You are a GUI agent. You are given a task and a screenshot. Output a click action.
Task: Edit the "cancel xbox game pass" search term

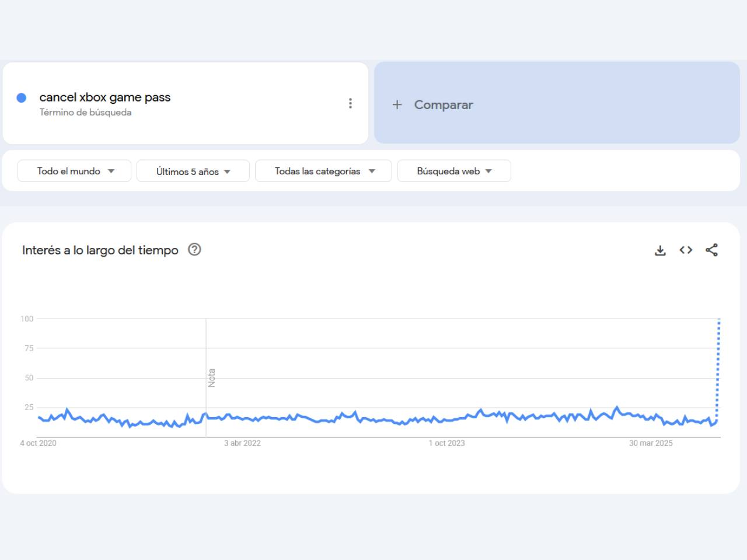pyautogui.click(x=105, y=97)
